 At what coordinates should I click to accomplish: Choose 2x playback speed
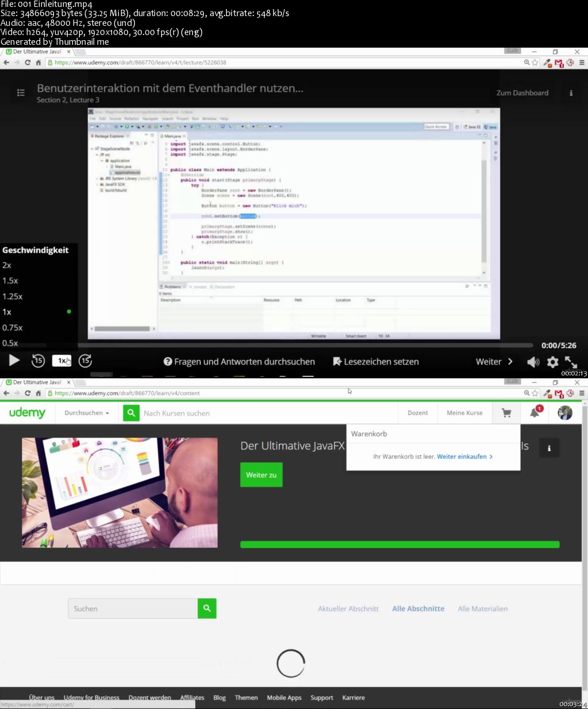pos(7,265)
